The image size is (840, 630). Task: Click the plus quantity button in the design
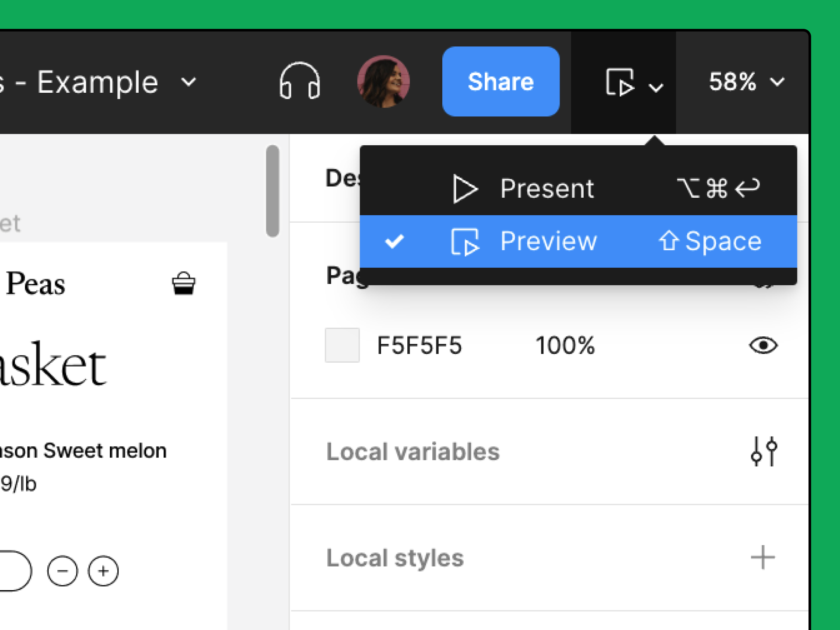(103, 571)
